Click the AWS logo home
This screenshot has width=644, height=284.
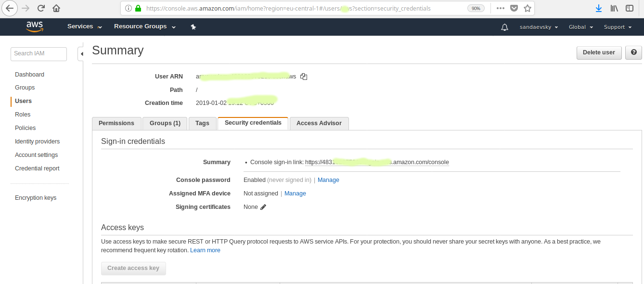35,27
